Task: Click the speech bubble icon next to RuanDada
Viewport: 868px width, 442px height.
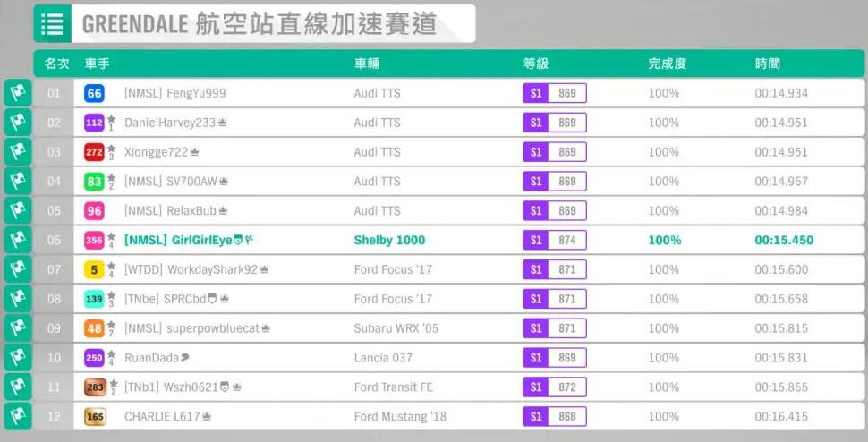Action: 185,357
